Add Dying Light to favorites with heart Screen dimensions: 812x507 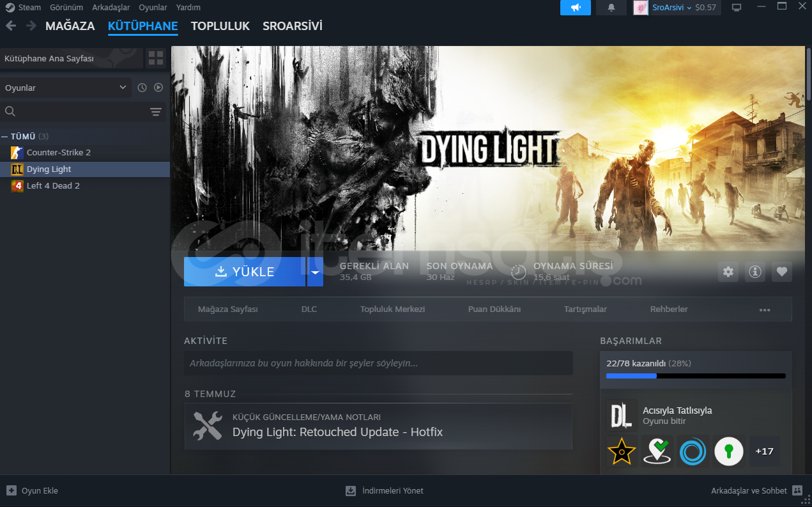[x=782, y=272]
